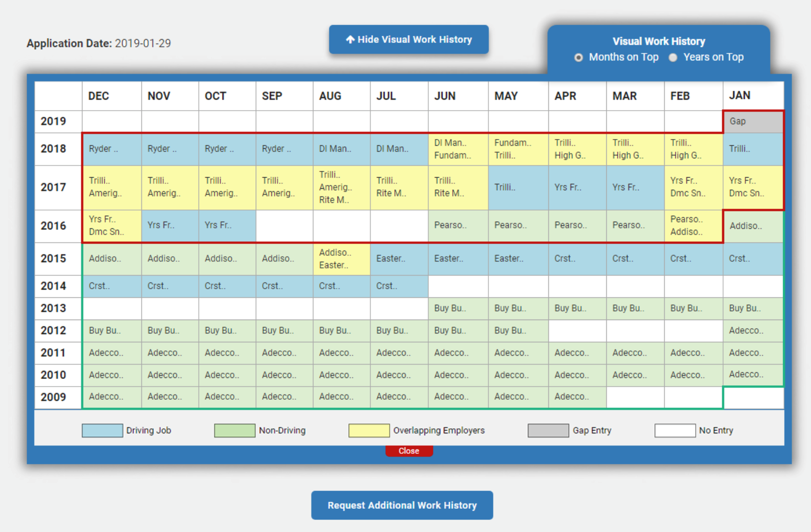Click the June 2018 DI Man Fundam cell

(x=458, y=149)
